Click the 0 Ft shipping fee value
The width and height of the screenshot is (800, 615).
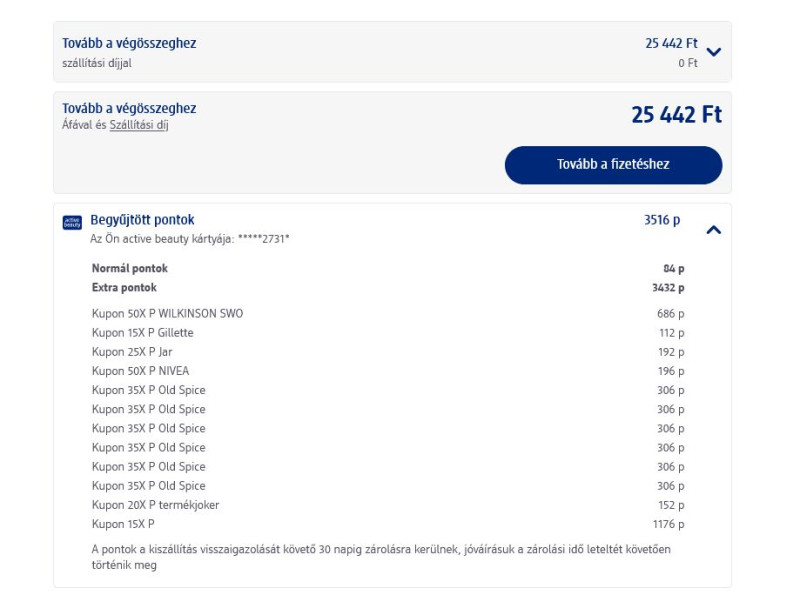(x=687, y=63)
